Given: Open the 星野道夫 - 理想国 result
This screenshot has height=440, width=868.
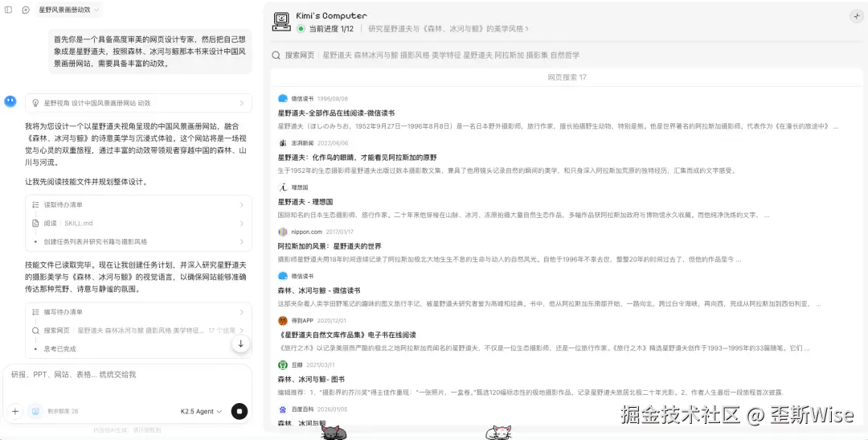Looking at the screenshot, I should click(x=305, y=202).
